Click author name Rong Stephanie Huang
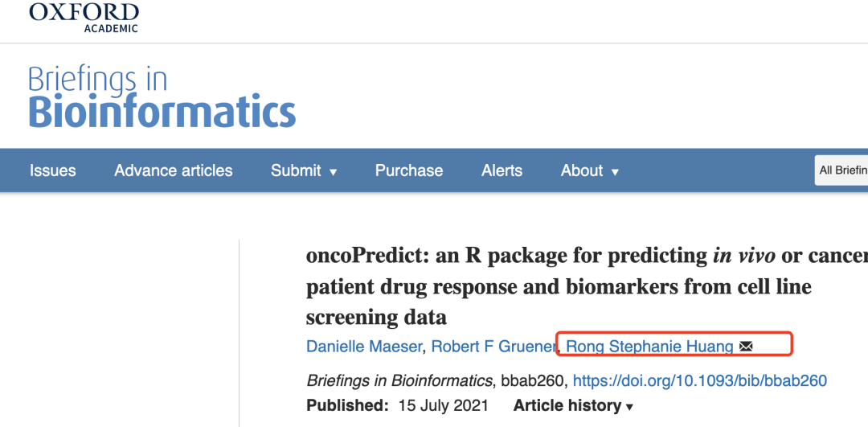Image resolution: width=868 pixels, height=427 pixels. tap(649, 347)
